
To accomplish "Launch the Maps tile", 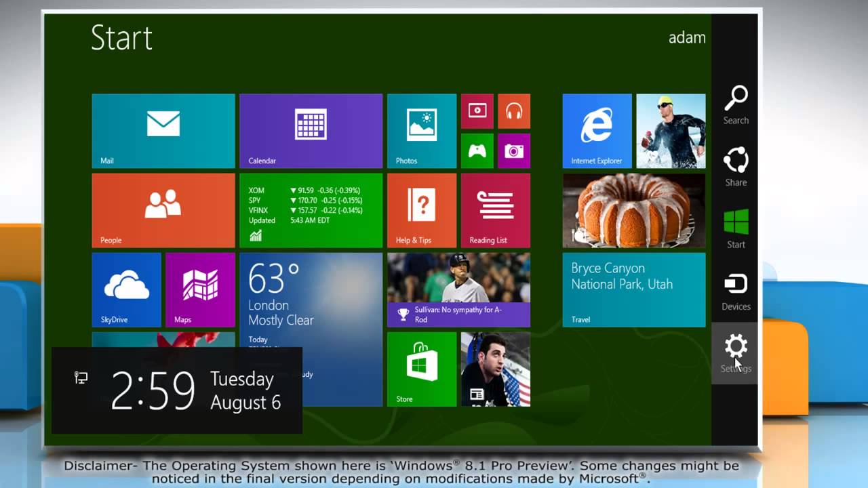I will (x=200, y=289).
